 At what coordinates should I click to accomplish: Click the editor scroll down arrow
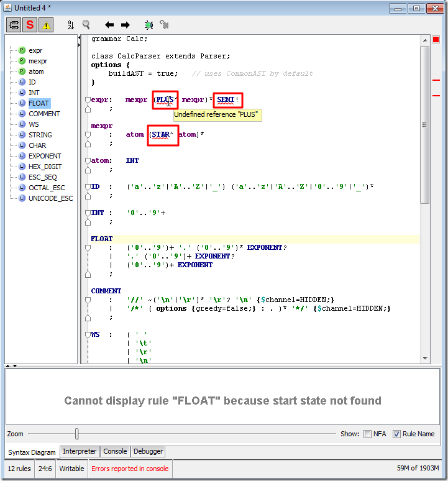[424, 359]
